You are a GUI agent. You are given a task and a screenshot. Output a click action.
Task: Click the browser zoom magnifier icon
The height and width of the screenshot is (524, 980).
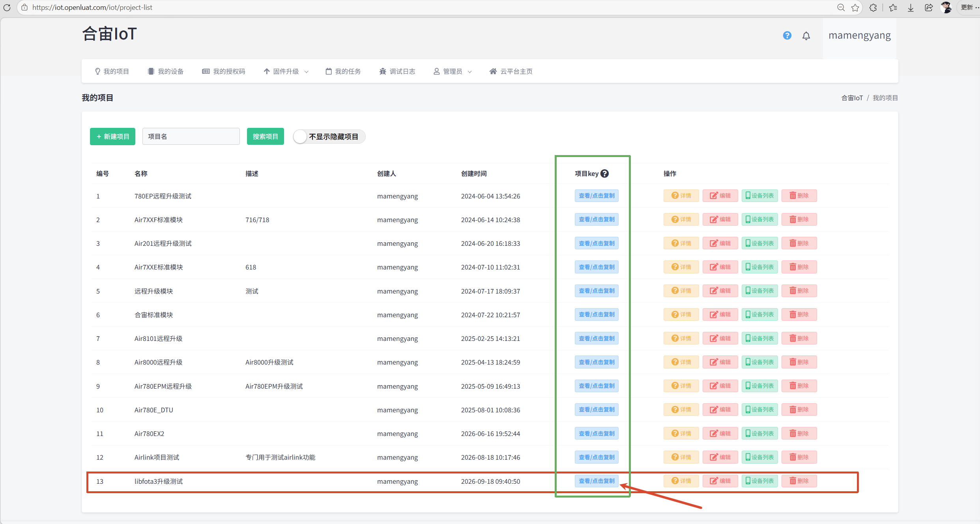[x=841, y=7]
